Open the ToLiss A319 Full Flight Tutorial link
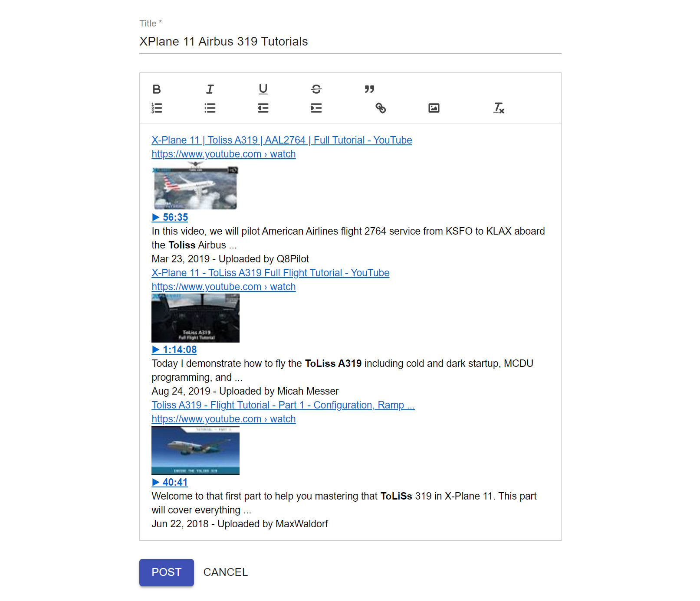 [270, 273]
